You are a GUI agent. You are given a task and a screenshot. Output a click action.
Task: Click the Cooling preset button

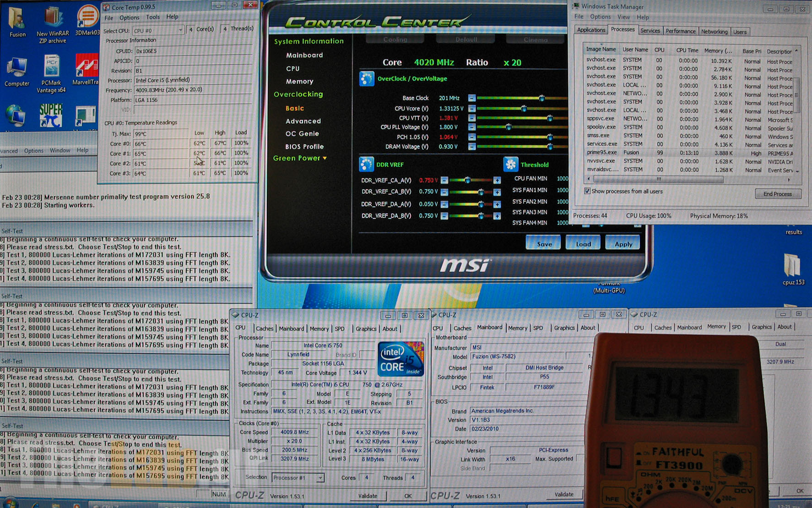[x=395, y=39]
